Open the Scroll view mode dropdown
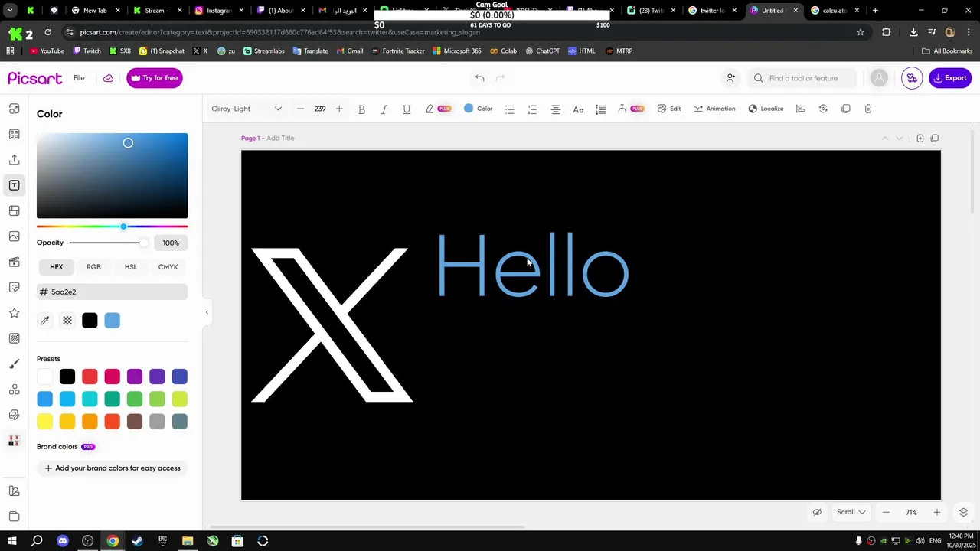The image size is (980, 551). coord(851,512)
